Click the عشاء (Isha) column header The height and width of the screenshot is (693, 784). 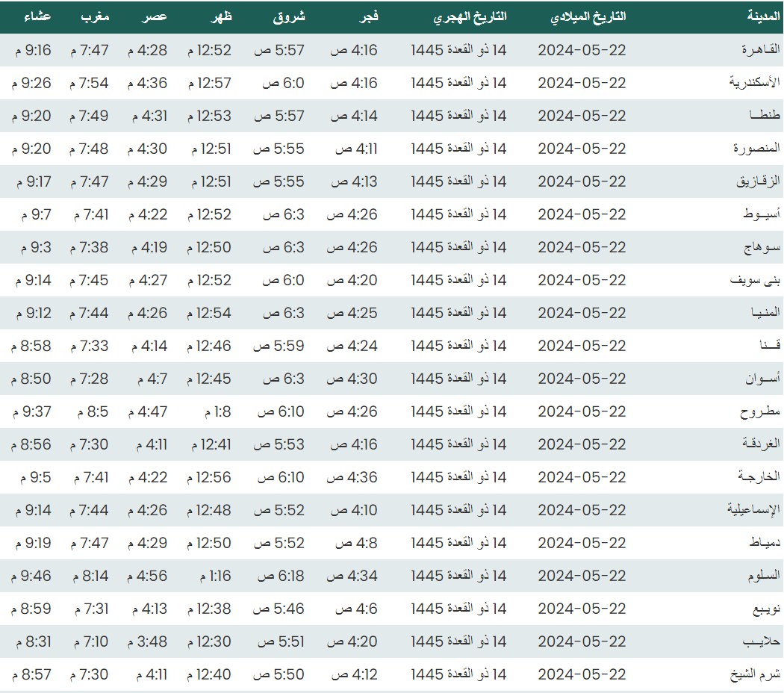tap(32, 16)
